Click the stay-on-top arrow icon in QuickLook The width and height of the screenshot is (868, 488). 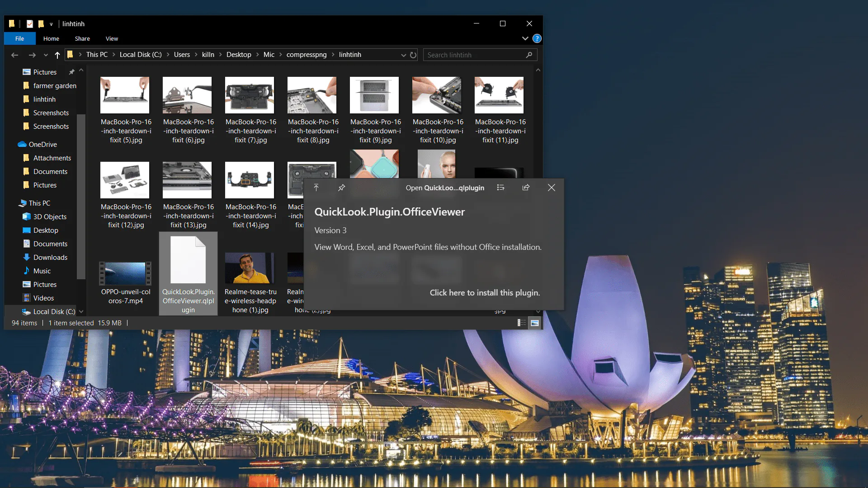[x=316, y=188]
